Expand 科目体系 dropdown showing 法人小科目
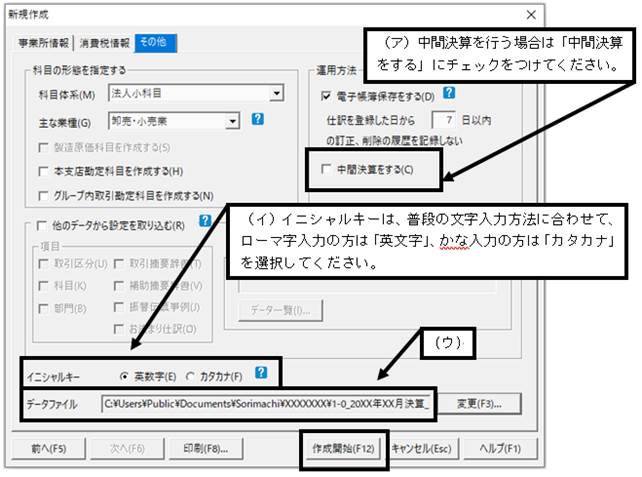Viewport: 642px width, 477px height. pos(277,93)
